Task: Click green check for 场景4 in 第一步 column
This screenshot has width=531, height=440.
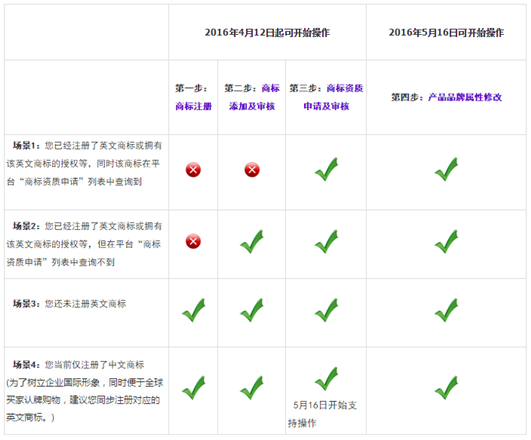Action: [194, 388]
